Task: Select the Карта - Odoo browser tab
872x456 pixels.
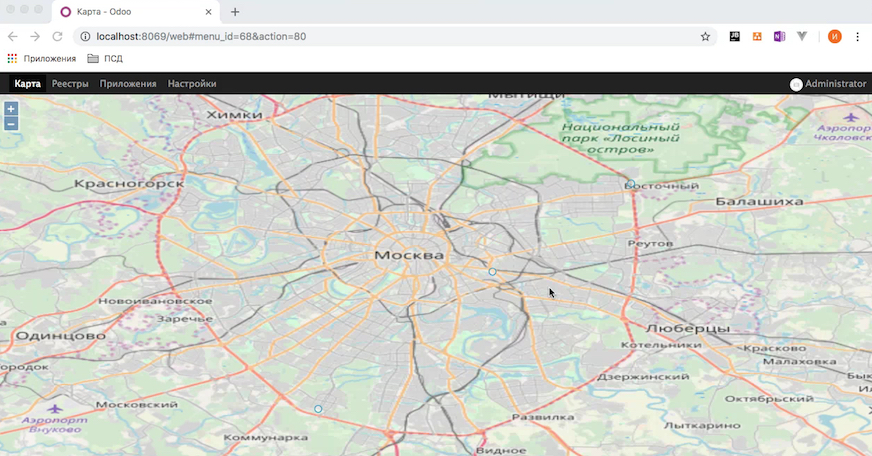Action: pyautogui.click(x=135, y=12)
